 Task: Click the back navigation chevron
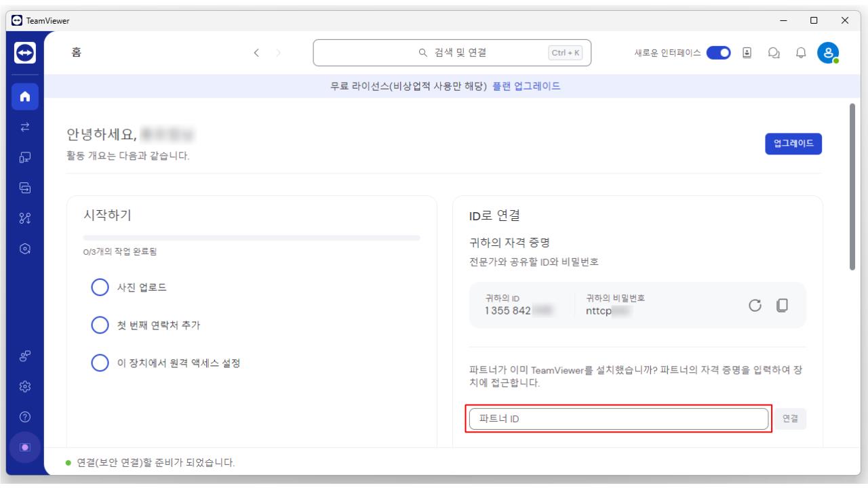pyautogui.click(x=256, y=52)
